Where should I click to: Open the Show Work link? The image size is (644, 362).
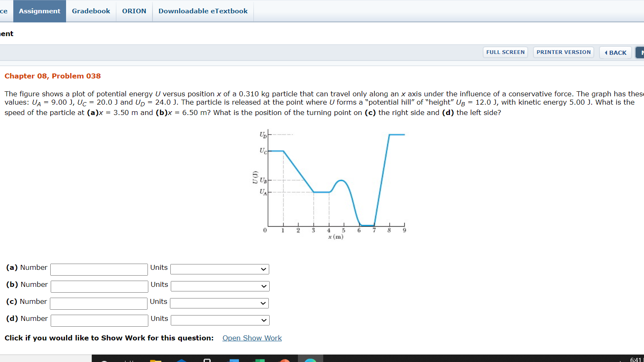tap(252, 338)
